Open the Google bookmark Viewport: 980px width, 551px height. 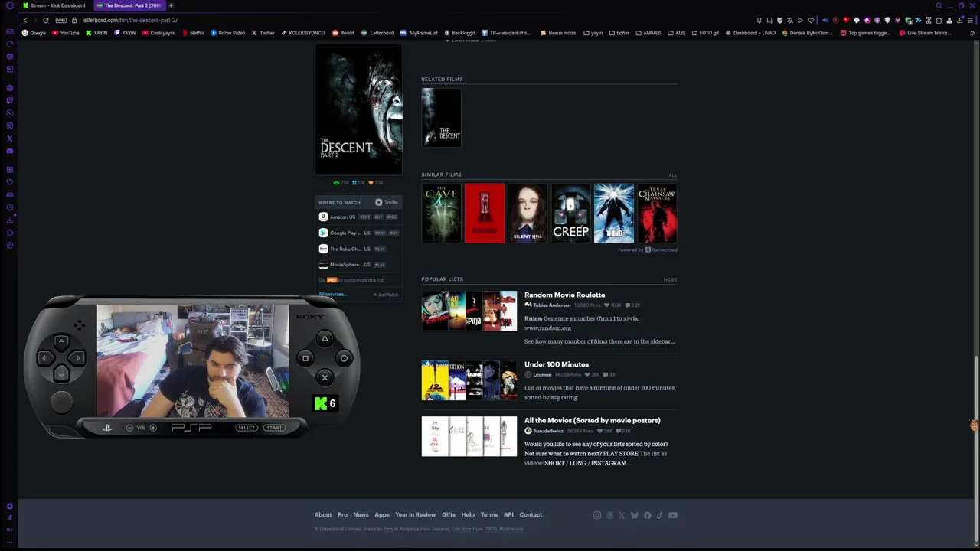[x=34, y=33]
